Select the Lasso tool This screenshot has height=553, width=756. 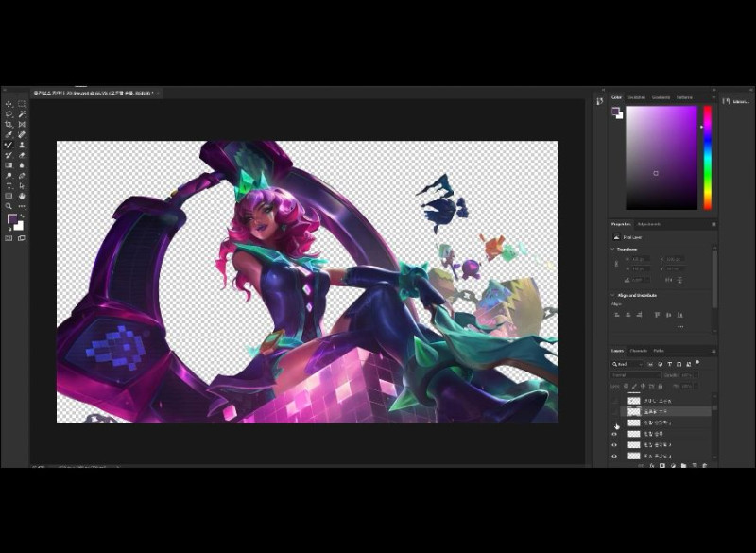click(x=9, y=114)
